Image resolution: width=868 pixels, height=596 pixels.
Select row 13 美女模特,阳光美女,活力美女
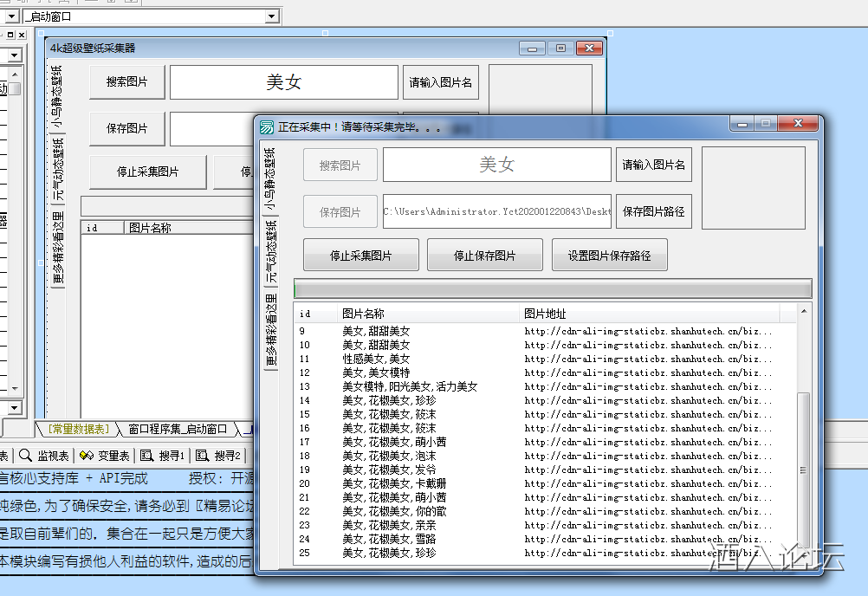click(409, 386)
